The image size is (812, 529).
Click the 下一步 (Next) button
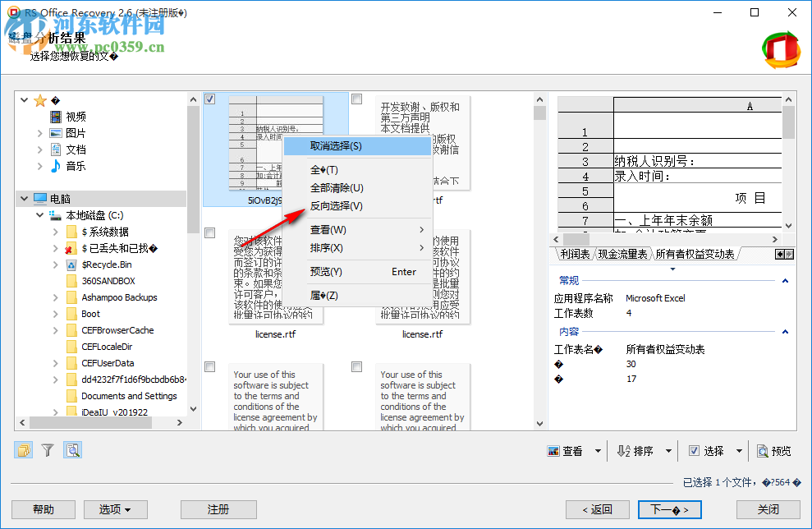(669, 509)
